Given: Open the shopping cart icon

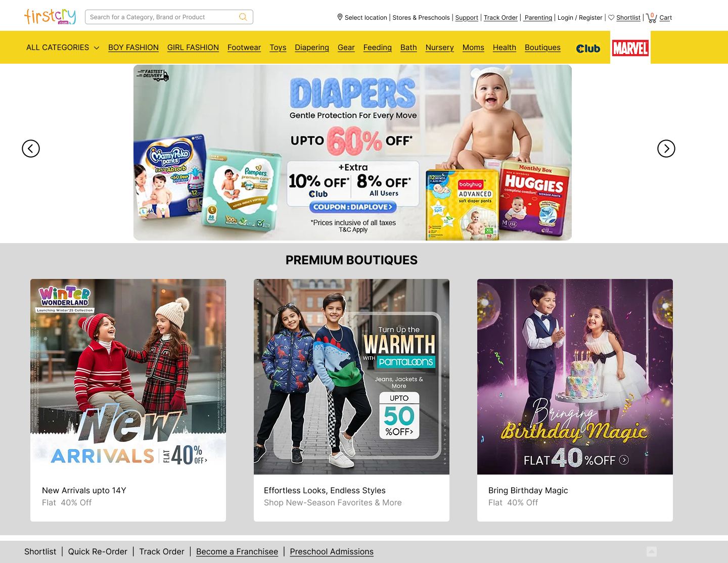Looking at the screenshot, I should [x=651, y=18].
